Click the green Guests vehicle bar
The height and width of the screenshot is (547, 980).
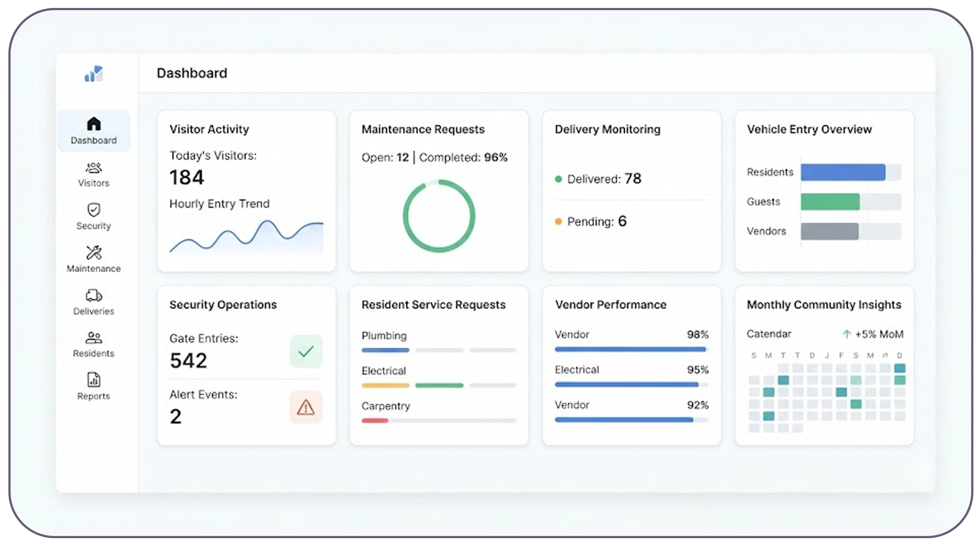pyautogui.click(x=830, y=202)
